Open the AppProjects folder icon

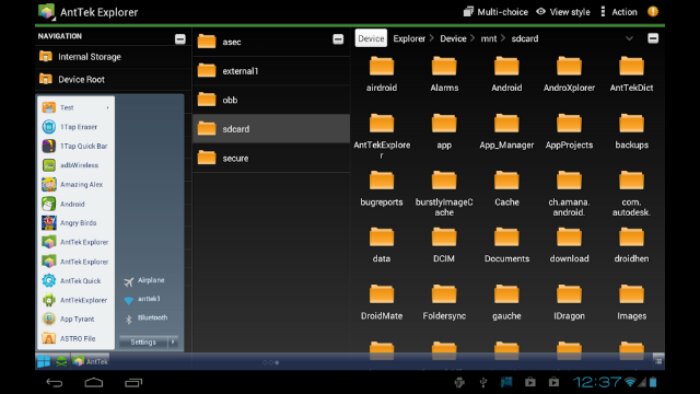(x=569, y=123)
